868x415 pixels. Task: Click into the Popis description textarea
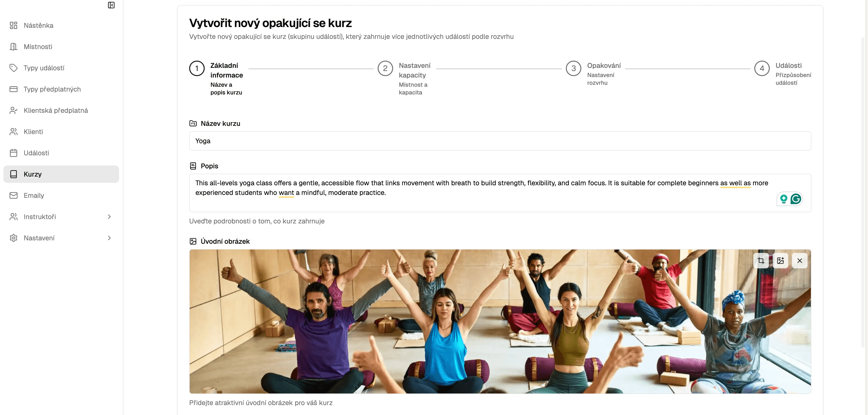(500, 193)
